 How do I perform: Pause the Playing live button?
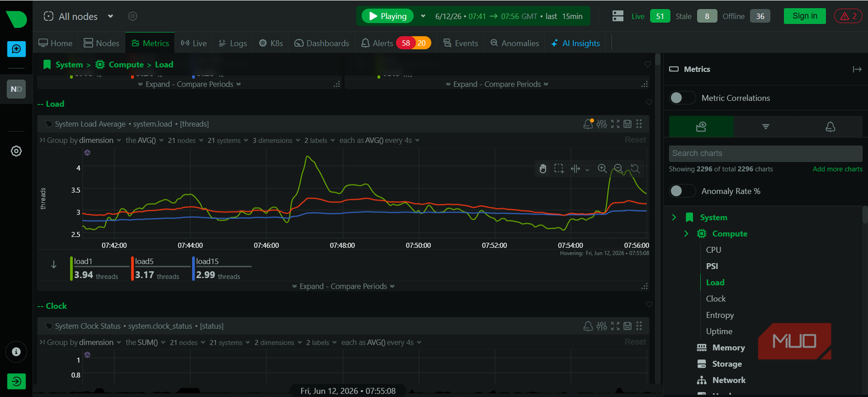click(388, 16)
